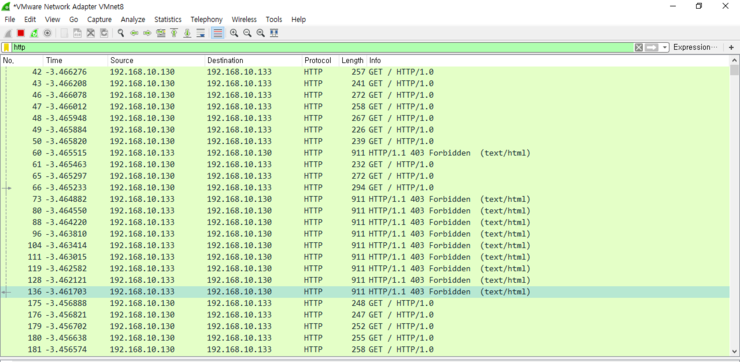Open the Analyze menu
Viewport: 740px width, 362px height.
click(x=133, y=19)
